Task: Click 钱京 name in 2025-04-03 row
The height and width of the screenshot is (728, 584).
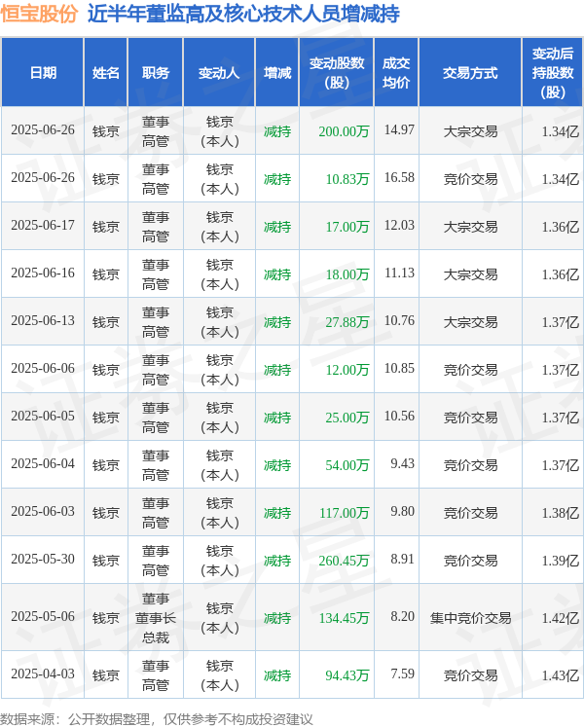Action: point(106,675)
